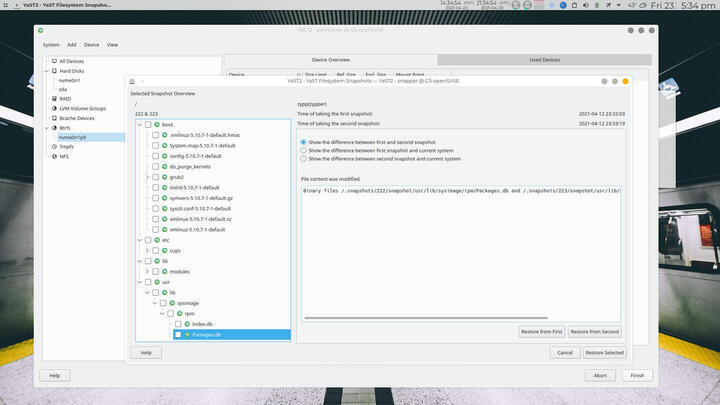Click the airplane mode icon in system tray
720x405 pixels.
(x=608, y=5)
